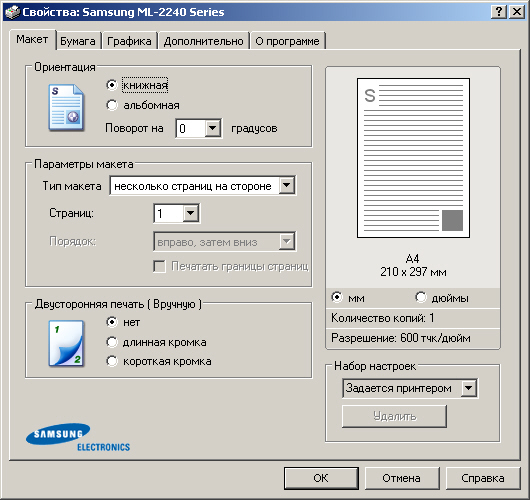530x500 pixels.
Task: Select the альбомная orientation radio button
Action: 111,105
